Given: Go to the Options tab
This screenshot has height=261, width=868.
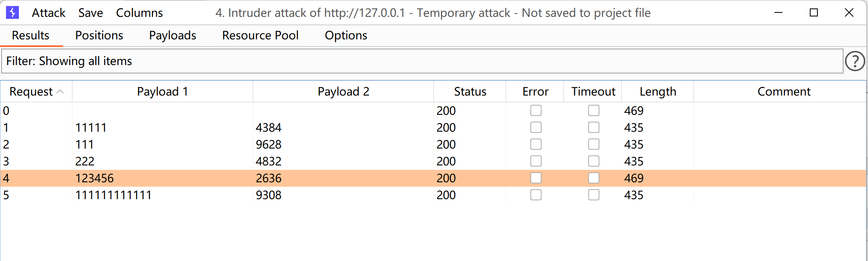Looking at the screenshot, I should click(346, 35).
